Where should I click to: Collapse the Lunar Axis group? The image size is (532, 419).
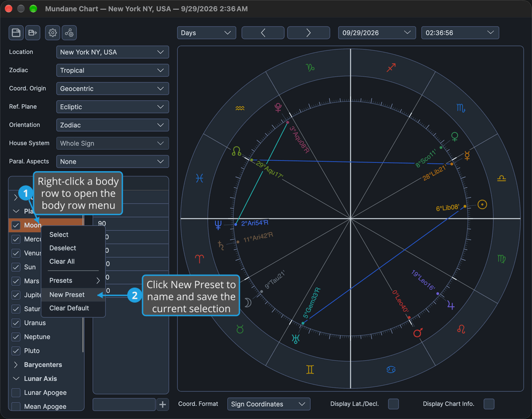tap(16, 379)
